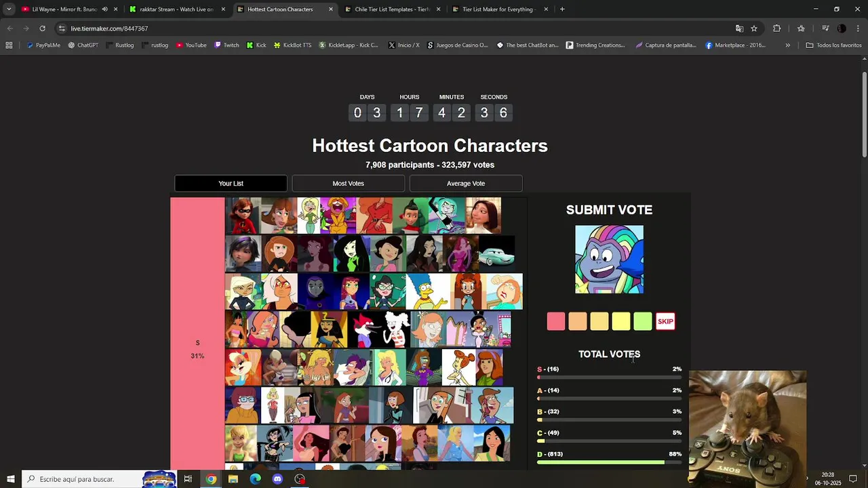Click the translate page icon in address bar

739,28
